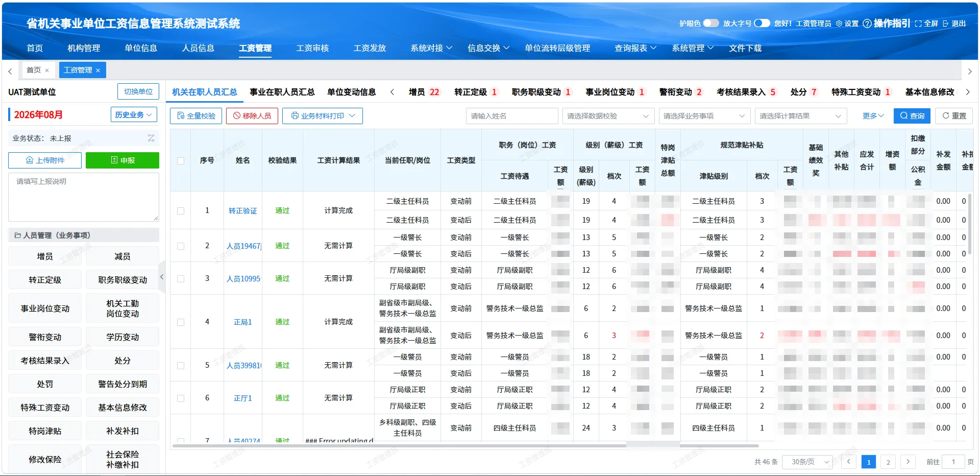Click the 重置 reset button
The height and width of the screenshot is (476, 980).
(954, 116)
